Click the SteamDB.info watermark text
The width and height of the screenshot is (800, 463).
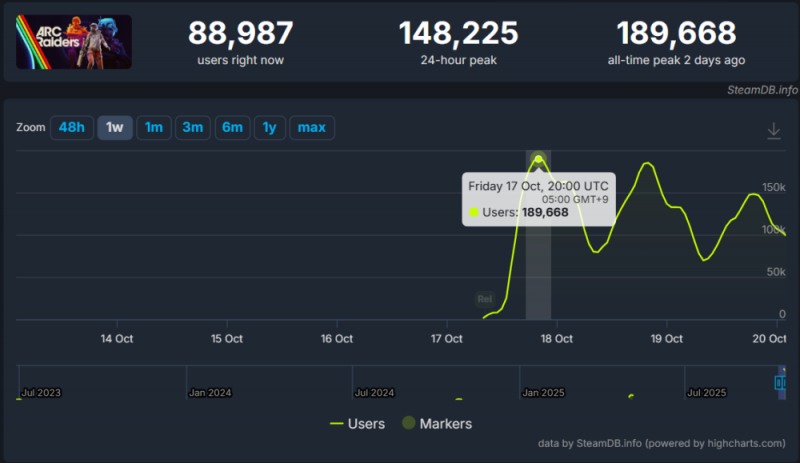point(762,89)
